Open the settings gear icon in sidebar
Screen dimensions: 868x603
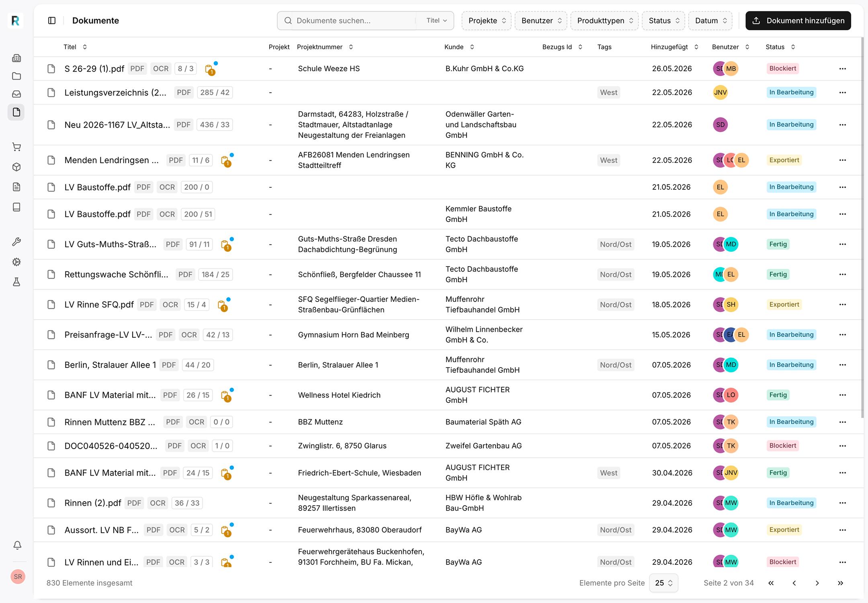[x=16, y=262]
